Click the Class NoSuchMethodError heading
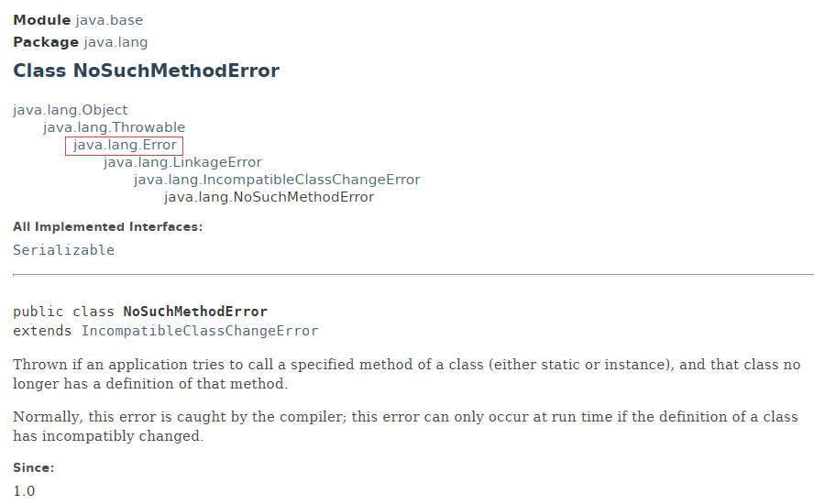Screen dimensions: 814x504 pos(147,71)
